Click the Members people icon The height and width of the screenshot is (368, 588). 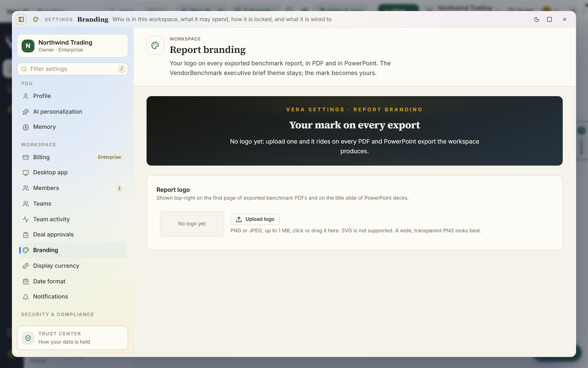(x=26, y=188)
